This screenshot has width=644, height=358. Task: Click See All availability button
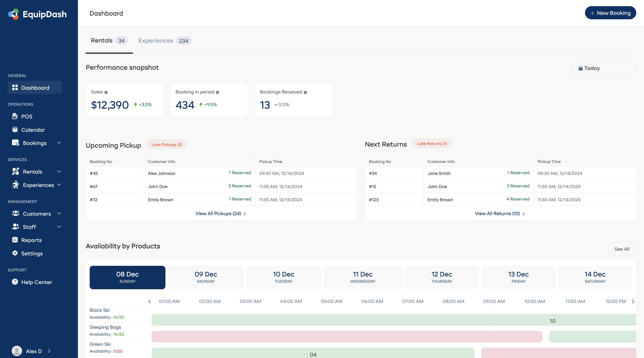point(622,249)
